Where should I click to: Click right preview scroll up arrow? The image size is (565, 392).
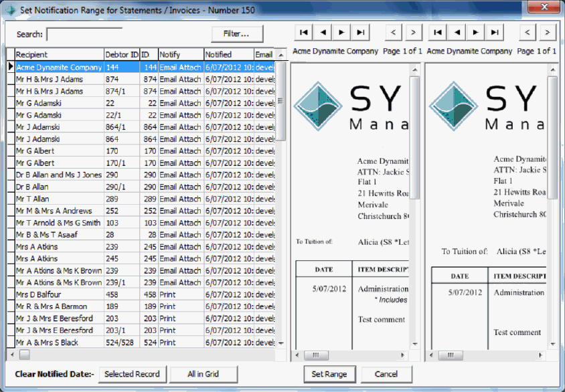pos(553,70)
